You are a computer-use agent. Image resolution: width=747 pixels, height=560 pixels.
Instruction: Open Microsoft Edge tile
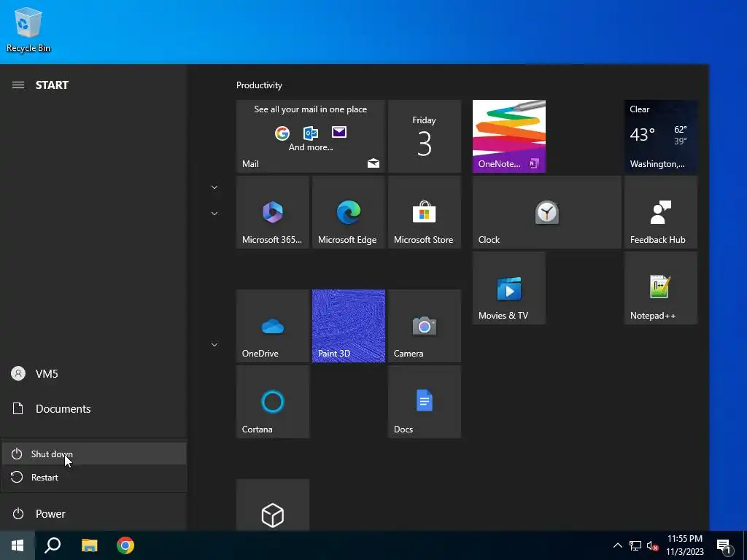[x=348, y=212]
